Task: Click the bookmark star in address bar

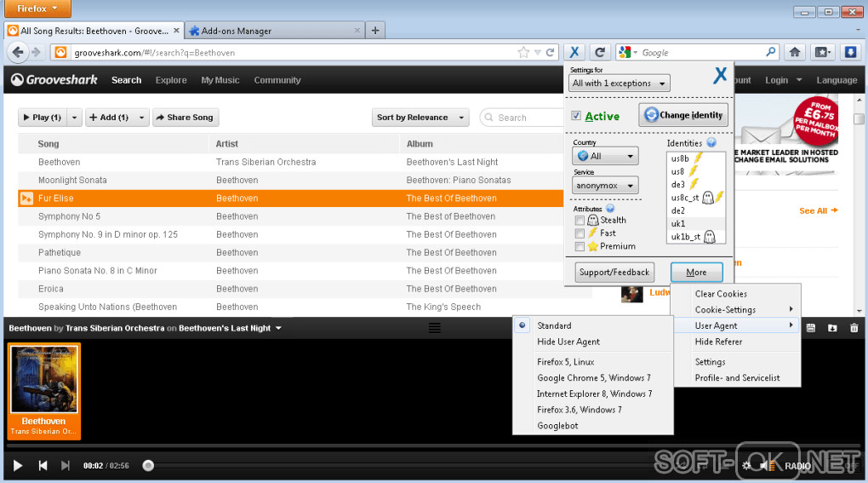Action: (523, 52)
